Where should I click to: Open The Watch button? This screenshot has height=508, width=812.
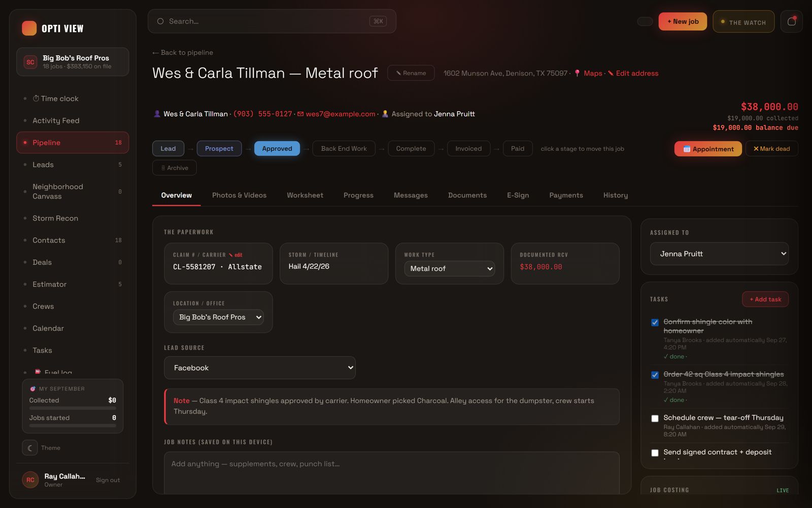(x=743, y=22)
